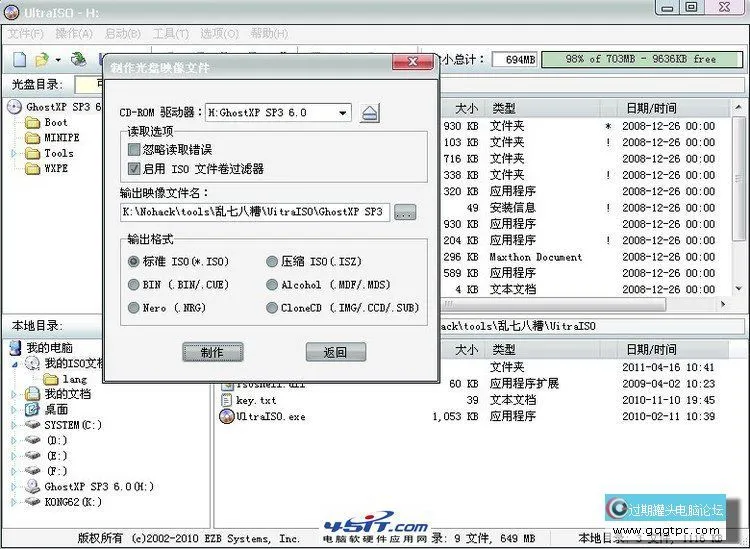Open the dropdown arrow beside the Open icon

click(x=58, y=60)
